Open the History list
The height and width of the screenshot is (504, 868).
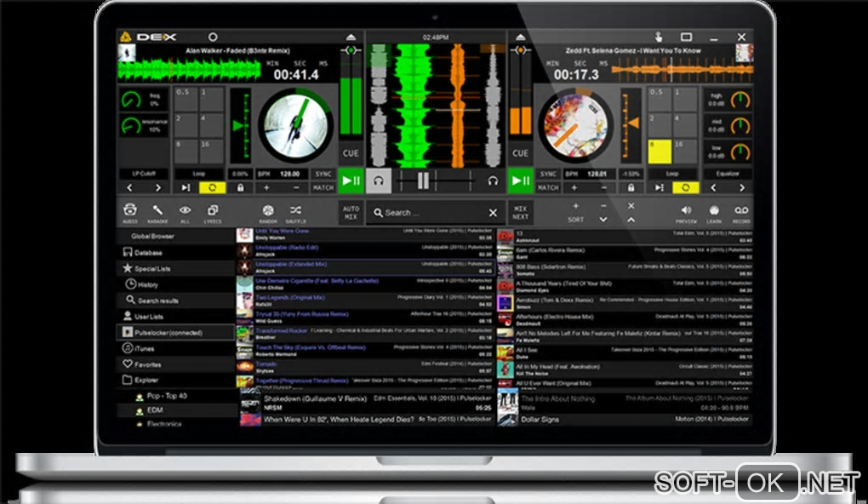[x=175, y=284]
